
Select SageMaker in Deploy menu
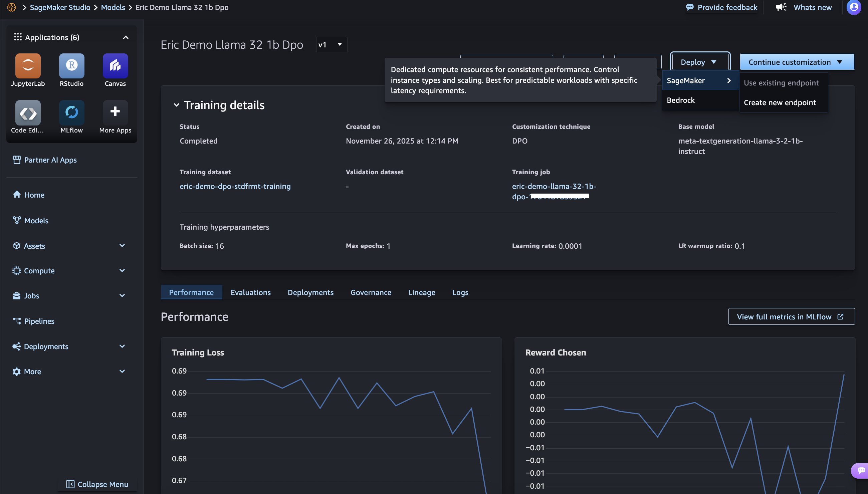click(700, 80)
